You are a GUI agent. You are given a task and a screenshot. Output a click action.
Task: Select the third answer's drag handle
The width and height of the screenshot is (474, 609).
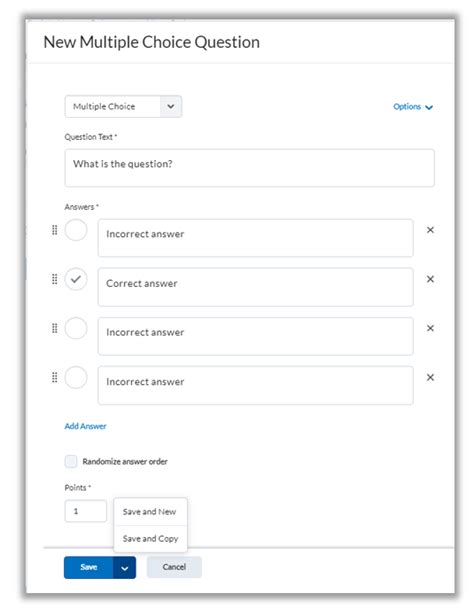tap(54, 328)
